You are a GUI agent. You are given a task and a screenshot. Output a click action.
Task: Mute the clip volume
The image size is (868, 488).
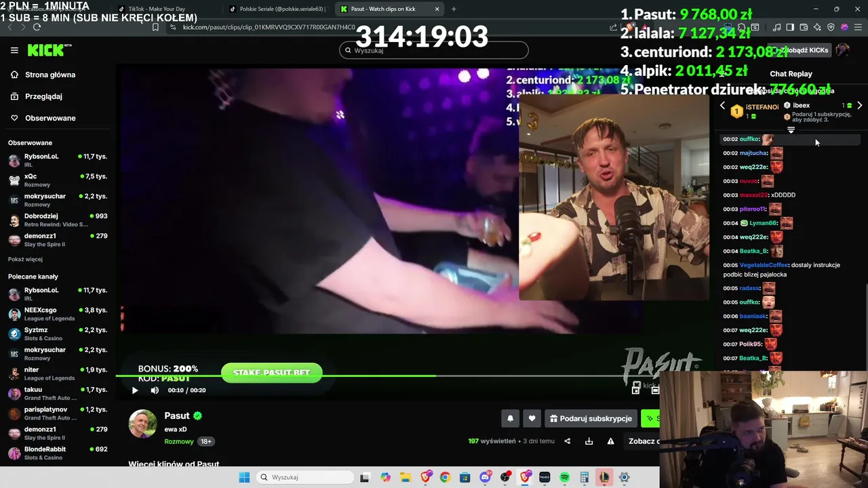coord(155,390)
